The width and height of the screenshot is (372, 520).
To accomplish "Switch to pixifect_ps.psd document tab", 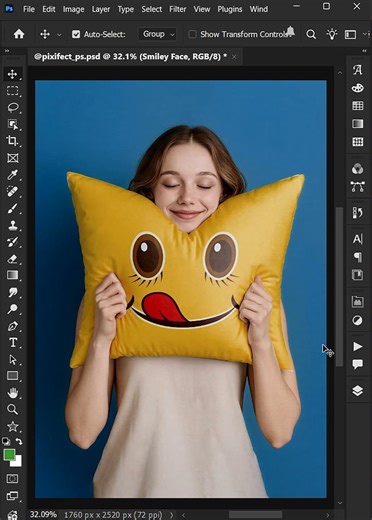I will [130, 57].
